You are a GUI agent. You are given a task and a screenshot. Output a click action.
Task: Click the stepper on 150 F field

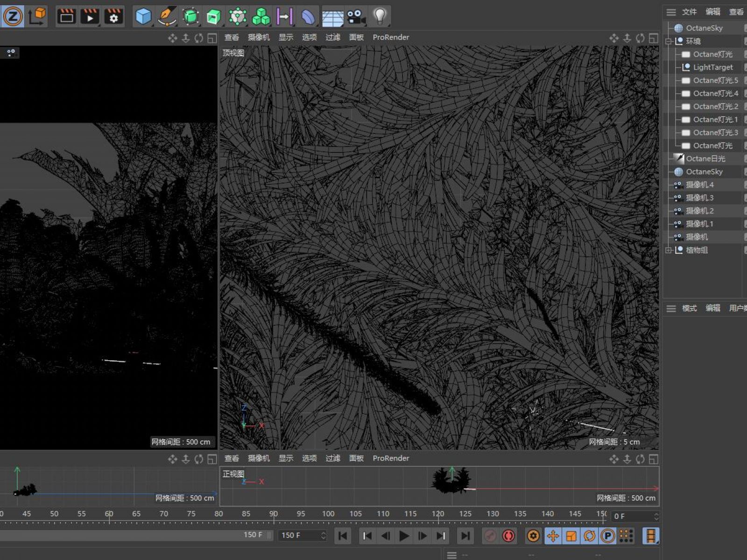point(323,535)
